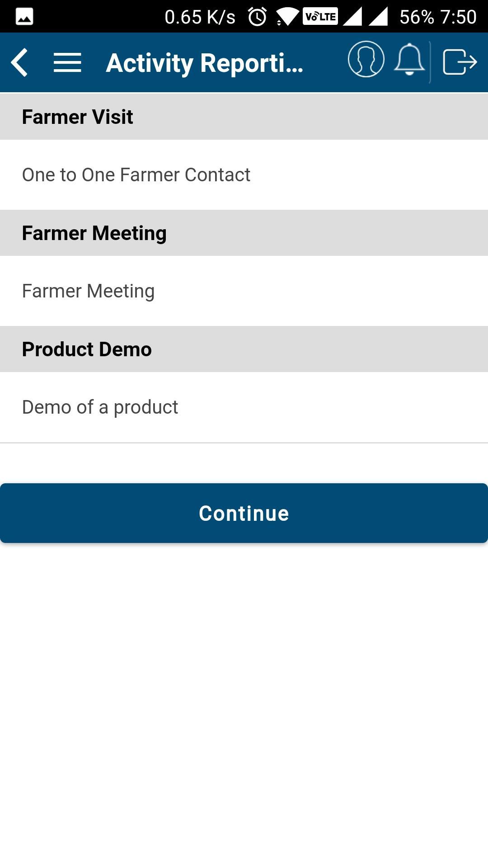Screen dimensions: 488x868
Task: Tap the VoLTE status indicator
Action: (x=320, y=17)
